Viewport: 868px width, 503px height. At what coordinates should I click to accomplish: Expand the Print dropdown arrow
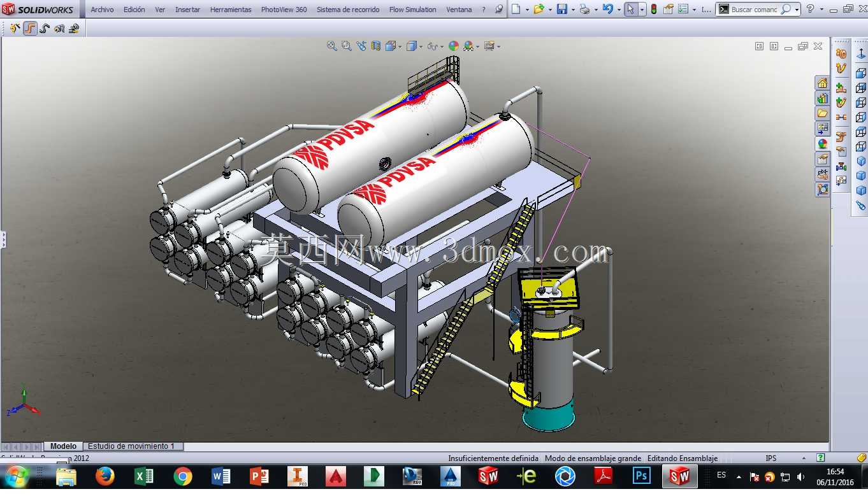coord(595,10)
